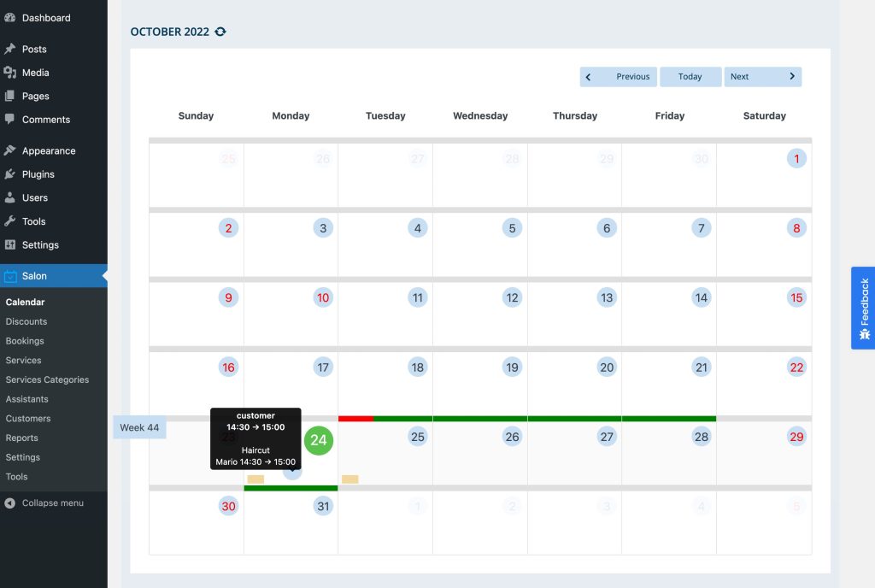The height and width of the screenshot is (588, 875).
Task: Click the Comments speech bubble icon
Action: 10,120
